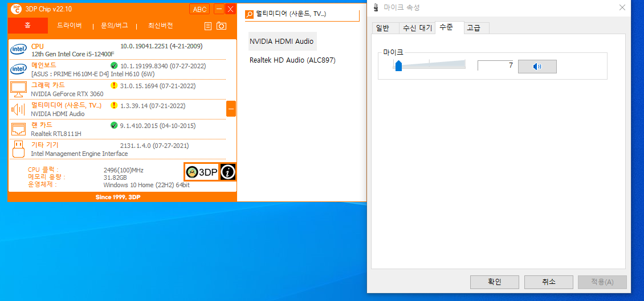Click search magnifier icon in multimedia panel
Screen dimensions: 644x301
pos(250,14)
